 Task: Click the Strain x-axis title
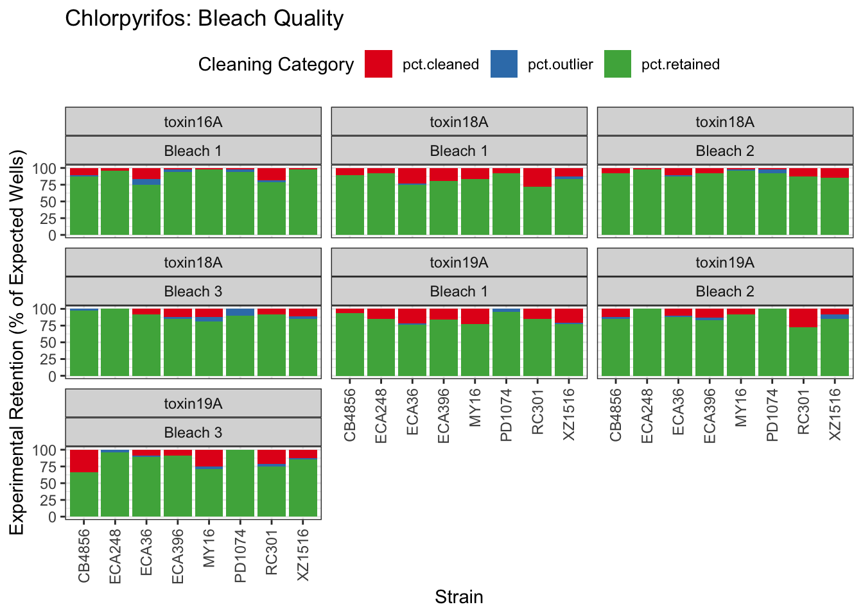coord(458,597)
